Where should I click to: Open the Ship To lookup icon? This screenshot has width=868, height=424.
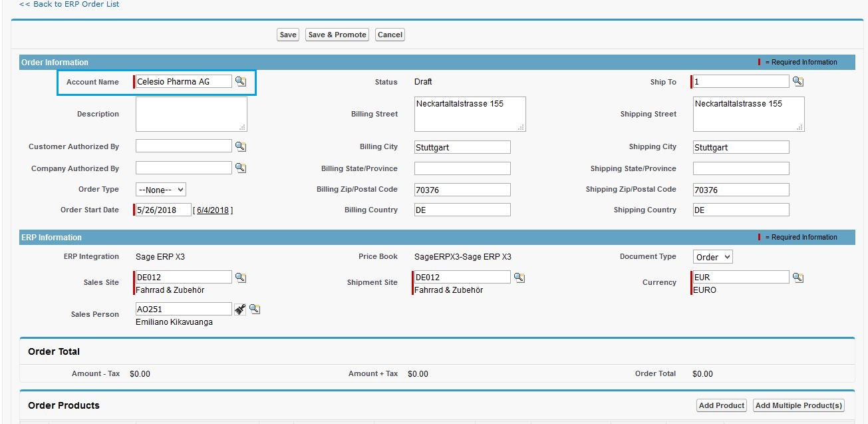click(798, 81)
